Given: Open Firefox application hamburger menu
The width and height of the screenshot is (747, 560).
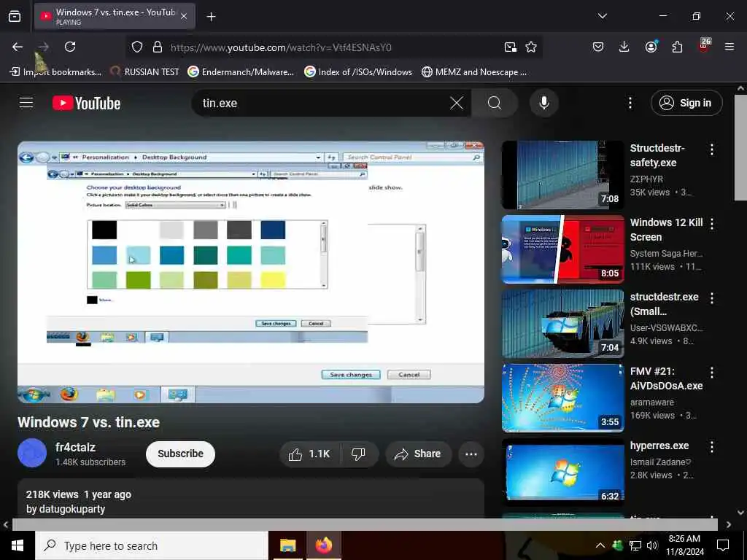Looking at the screenshot, I should point(729,47).
